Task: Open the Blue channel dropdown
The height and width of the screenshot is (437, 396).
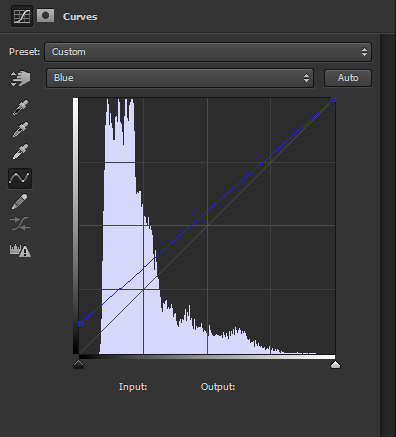Action: (x=180, y=78)
